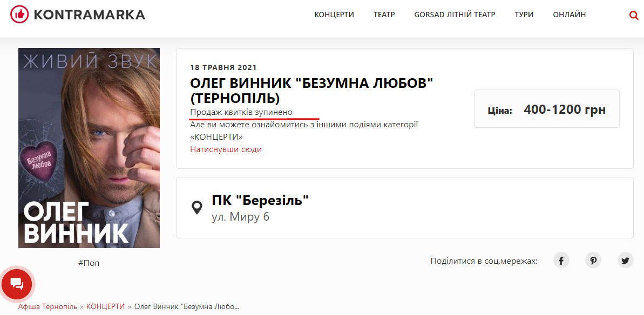Image resolution: width=644 pixels, height=315 pixels.
Task: Click the KONTRAMARKA wordmark
Action: click(89, 15)
